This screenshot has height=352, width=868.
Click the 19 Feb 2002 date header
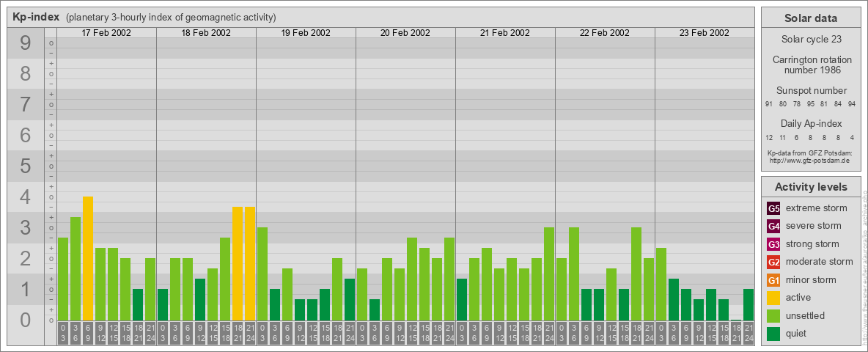click(306, 33)
